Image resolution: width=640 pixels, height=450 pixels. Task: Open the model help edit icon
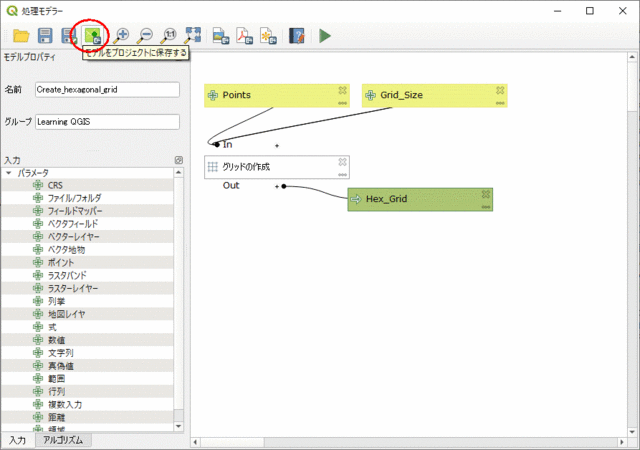[x=297, y=36]
